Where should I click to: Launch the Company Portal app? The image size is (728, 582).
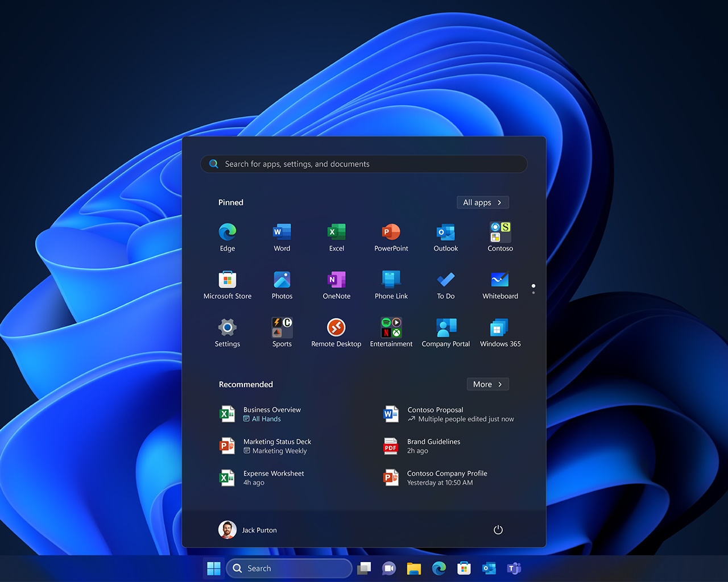coord(446,332)
